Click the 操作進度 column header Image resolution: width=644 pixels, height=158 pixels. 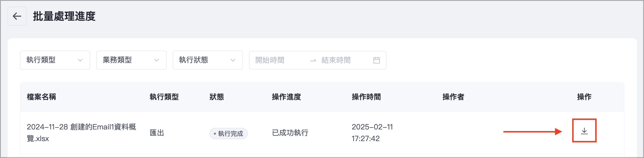pos(286,97)
